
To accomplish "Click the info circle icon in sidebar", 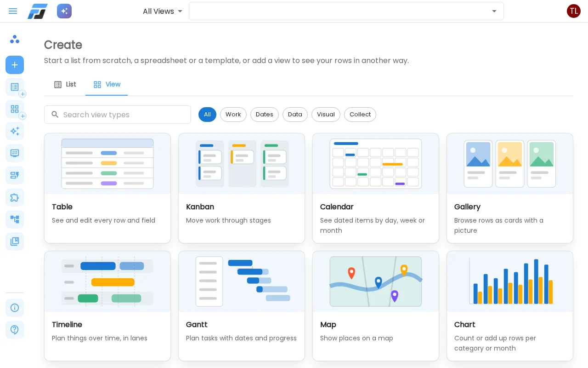I will [15, 308].
